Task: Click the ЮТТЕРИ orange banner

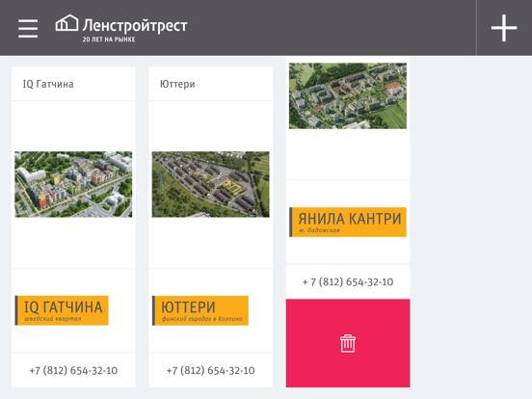Action: coord(200,310)
